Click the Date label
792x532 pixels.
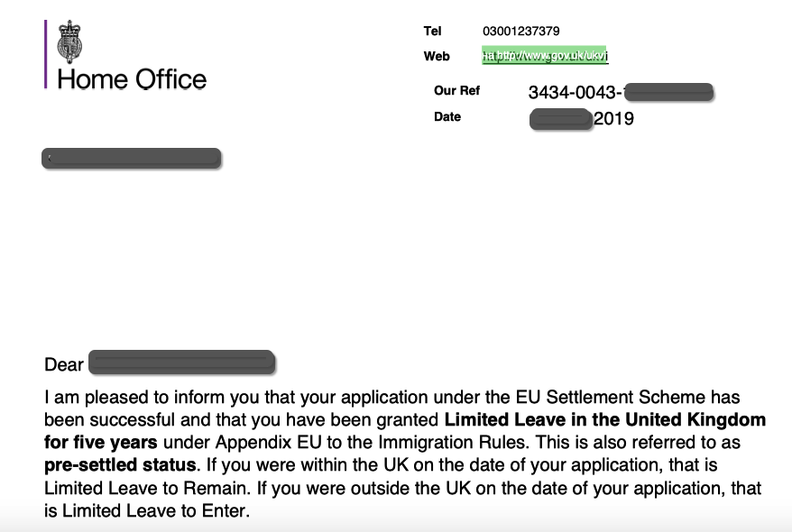tap(447, 117)
